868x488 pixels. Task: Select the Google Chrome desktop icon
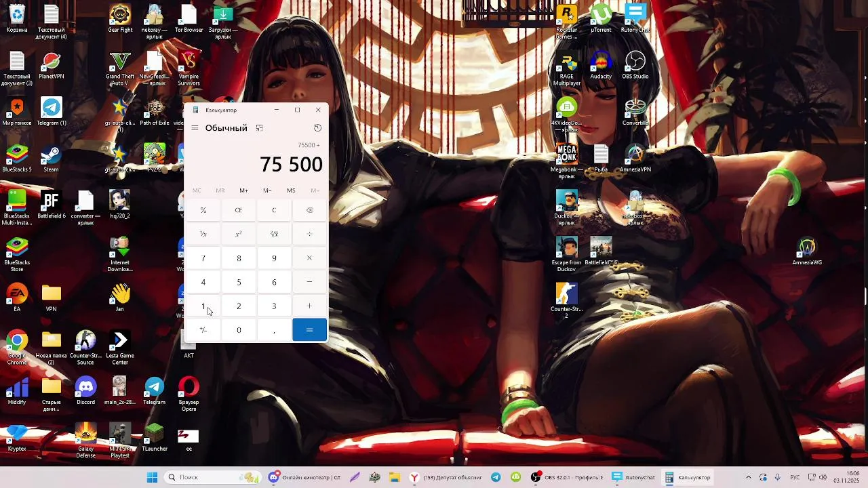pyautogui.click(x=17, y=348)
